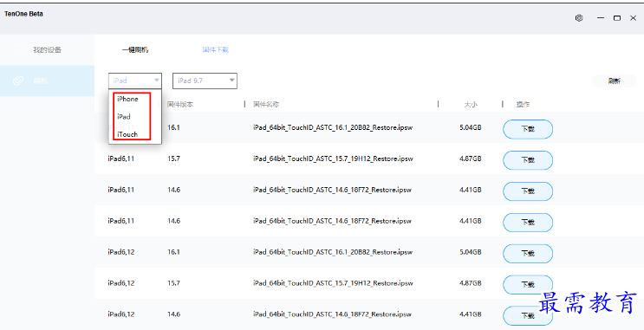Click the My Device sidebar icon
Image resolution: width=644 pixels, height=330 pixels.
click(x=17, y=49)
